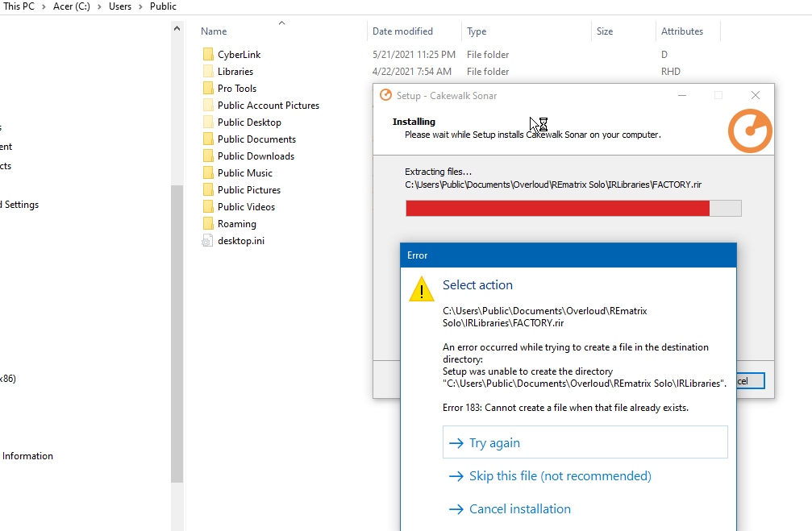
Task: Click the Attributes column header
Action: (682, 31)
